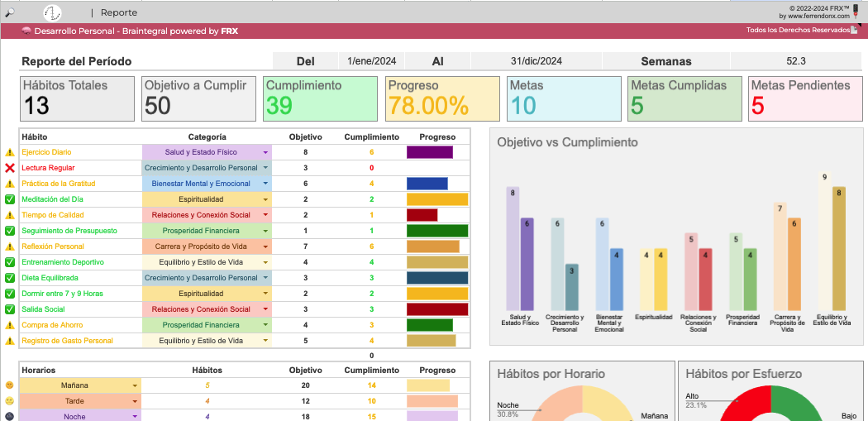Click the clock logo icon in header

point(53,12)
